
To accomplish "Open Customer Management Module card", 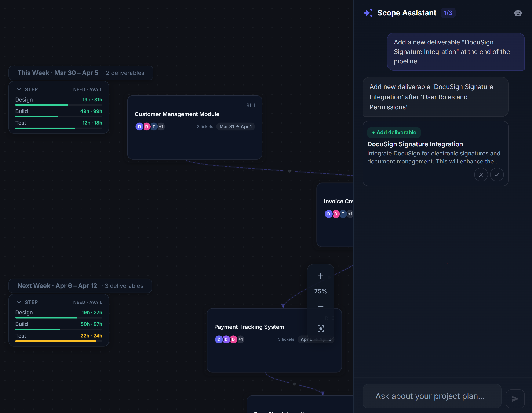I will click(x=177, y=114).
